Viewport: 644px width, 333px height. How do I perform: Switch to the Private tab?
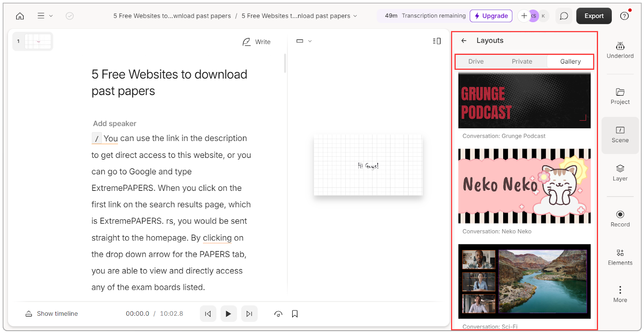pos(522,62)
